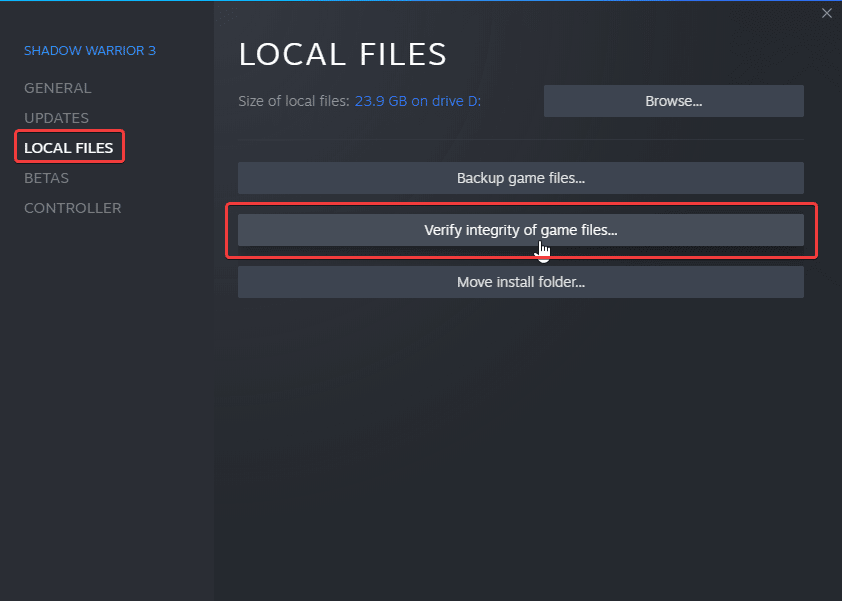This screenshot has height=601, width=842.
Task: Click the Local Files page heading
Action: coord(343,54)
